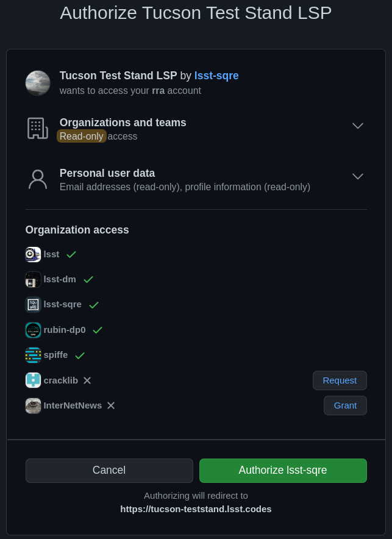Click the X mark next to InterNetNews
The image size is (392, 539).
(x=110, y=405)
